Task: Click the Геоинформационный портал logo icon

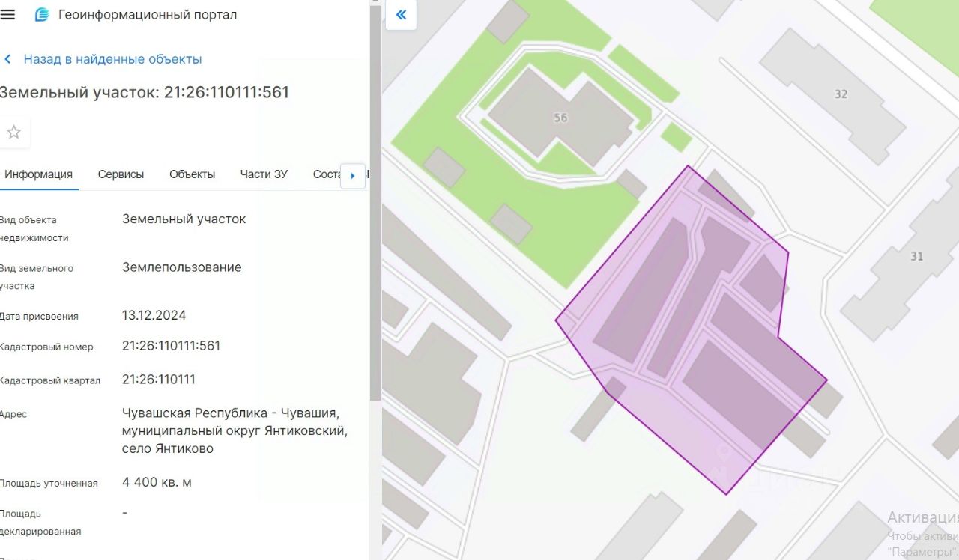Action: [x=42, y=15]
